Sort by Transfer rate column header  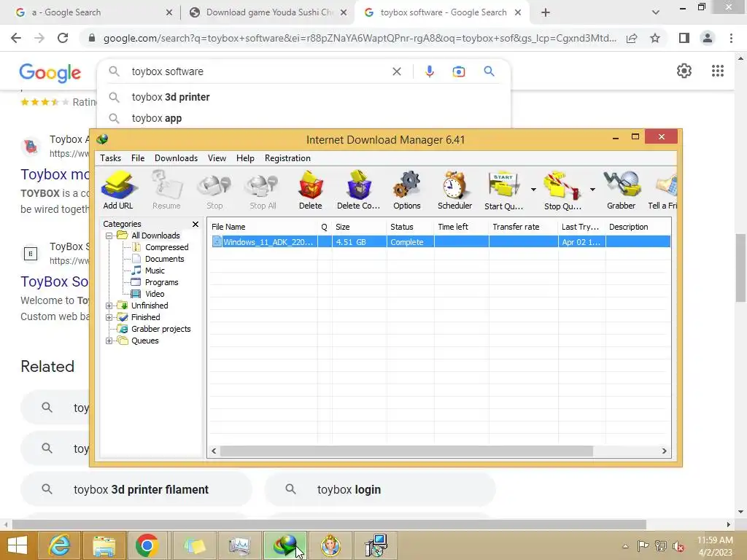[523, 227]
